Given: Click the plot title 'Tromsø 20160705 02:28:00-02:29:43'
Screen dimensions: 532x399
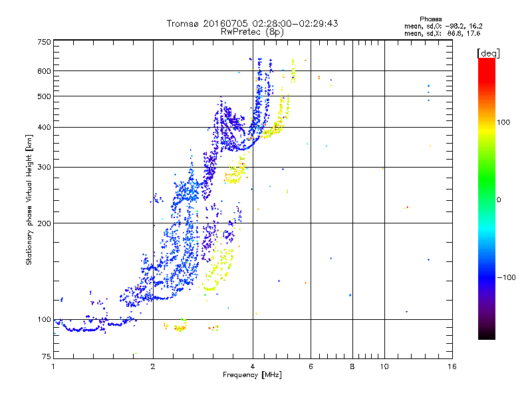Looking at the screenshot, I should coord(252,23).
